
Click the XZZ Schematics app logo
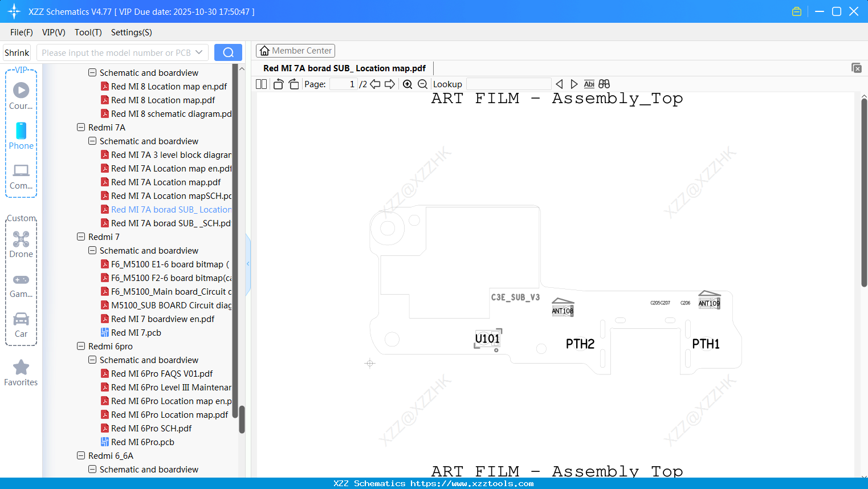point(14,11)
